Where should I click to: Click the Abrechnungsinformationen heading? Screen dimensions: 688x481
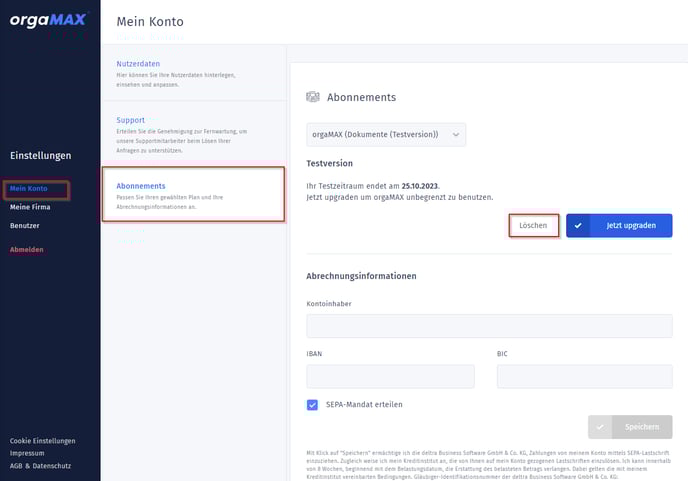click(x=362, y=276)
